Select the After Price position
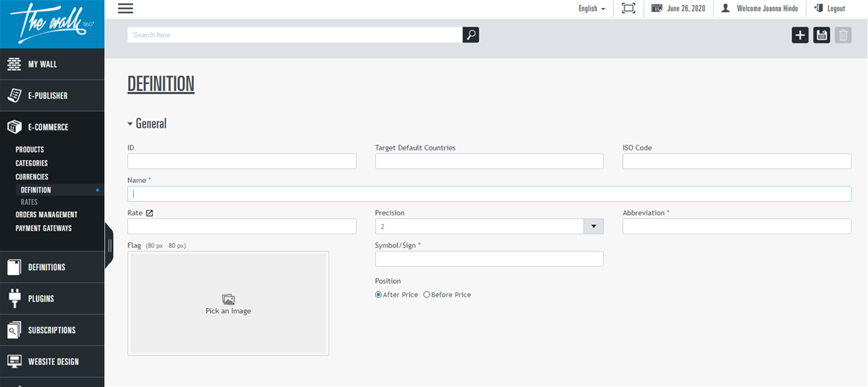Screen dimensions: 868x387 [378, 294]
